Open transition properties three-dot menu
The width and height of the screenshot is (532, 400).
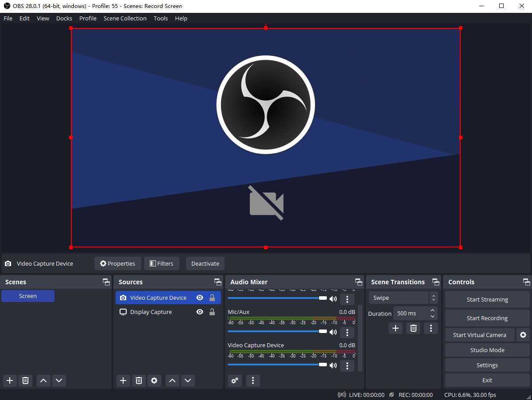[x=431, y=328]
